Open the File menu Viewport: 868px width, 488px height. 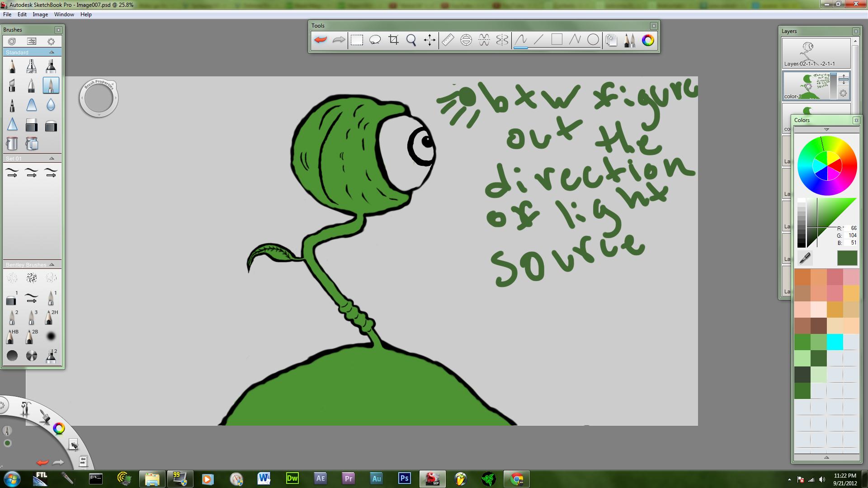click(x=7, y=14)
